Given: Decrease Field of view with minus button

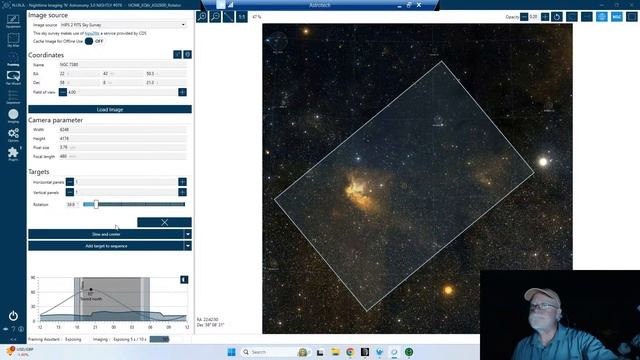Looking at the screenshot, I should pos(62,92).
